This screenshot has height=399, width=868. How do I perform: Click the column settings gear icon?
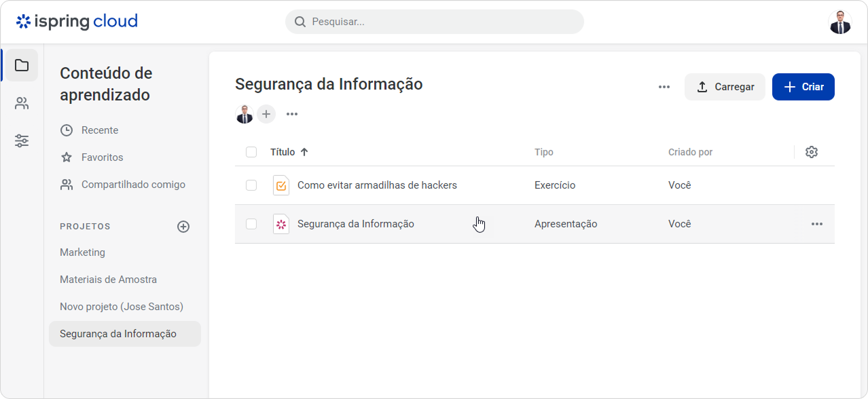pos(811,152)
